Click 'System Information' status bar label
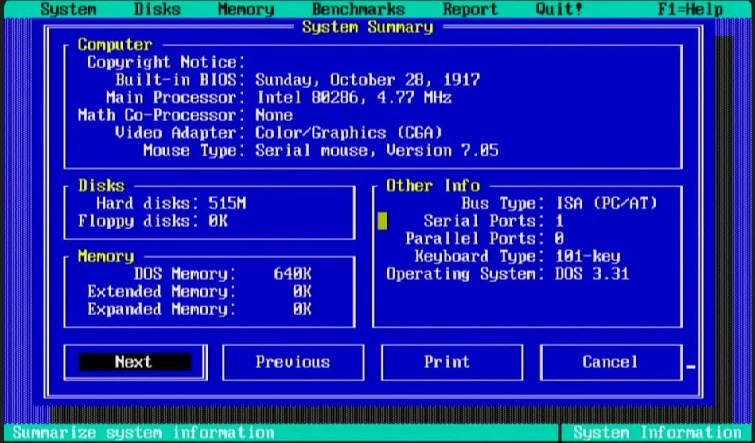 click(x=658, y=432)
